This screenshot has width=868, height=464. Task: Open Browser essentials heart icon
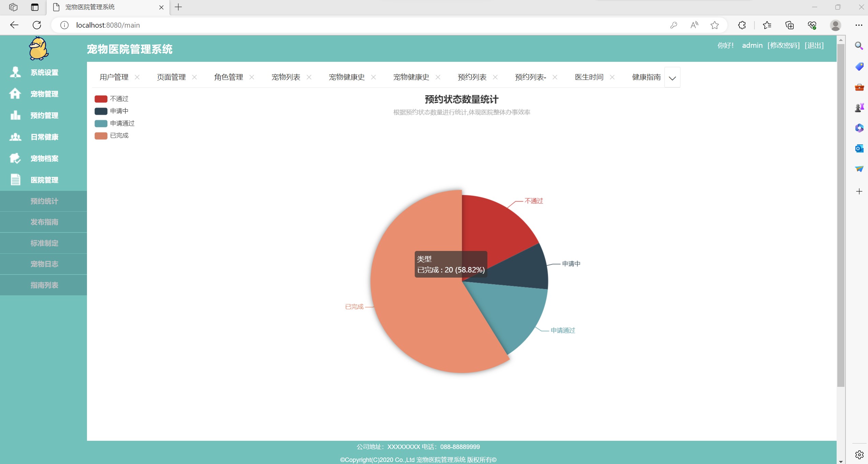coord(812,25)
